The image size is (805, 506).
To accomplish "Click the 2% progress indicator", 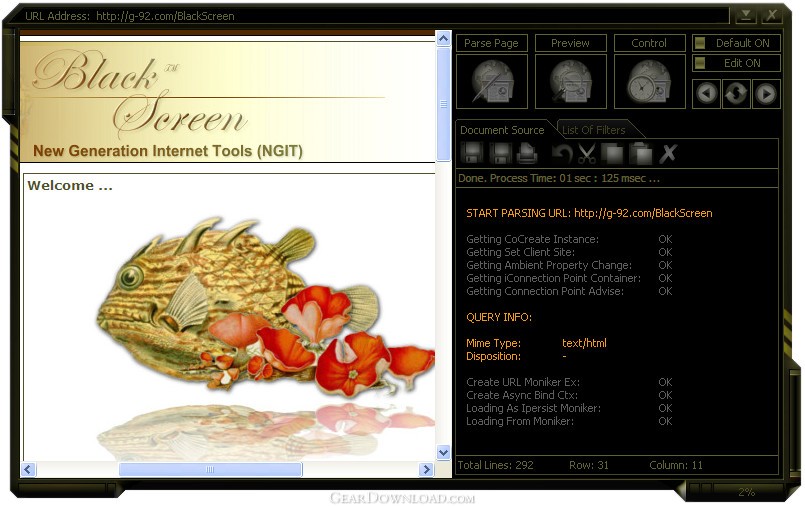I will point(746,492).
